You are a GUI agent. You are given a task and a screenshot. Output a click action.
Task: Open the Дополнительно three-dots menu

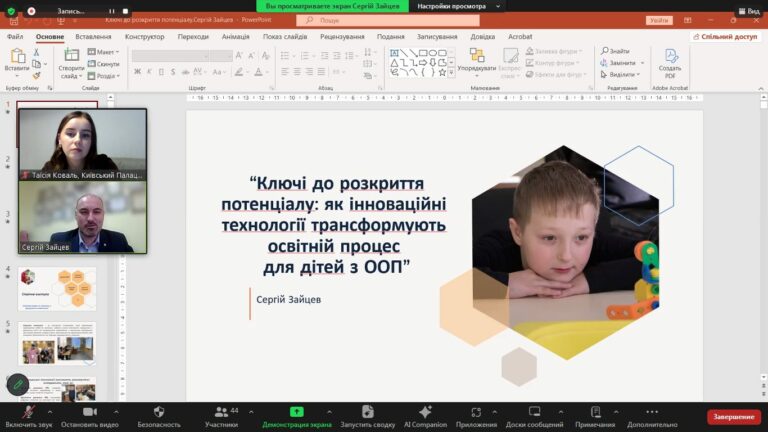pyautogui.click(x=653, y=412)
